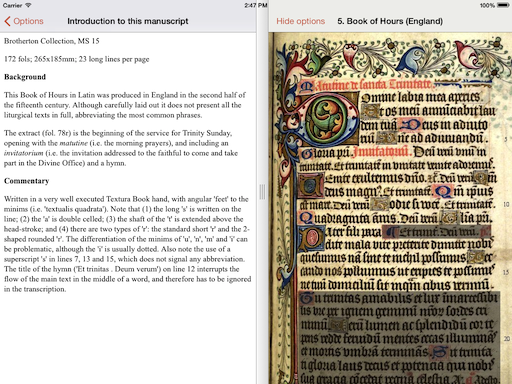Tap the blue initial Q of 'Quadraginta'
512x384 pixels.
[305, 218]
